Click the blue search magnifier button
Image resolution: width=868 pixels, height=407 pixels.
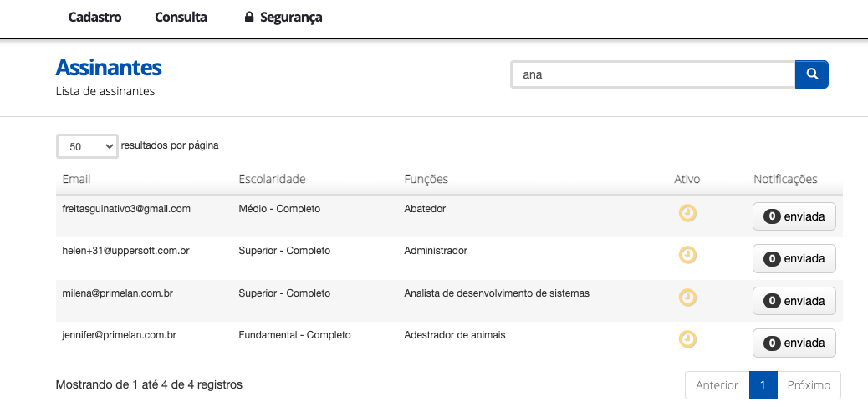pos(811,74)
